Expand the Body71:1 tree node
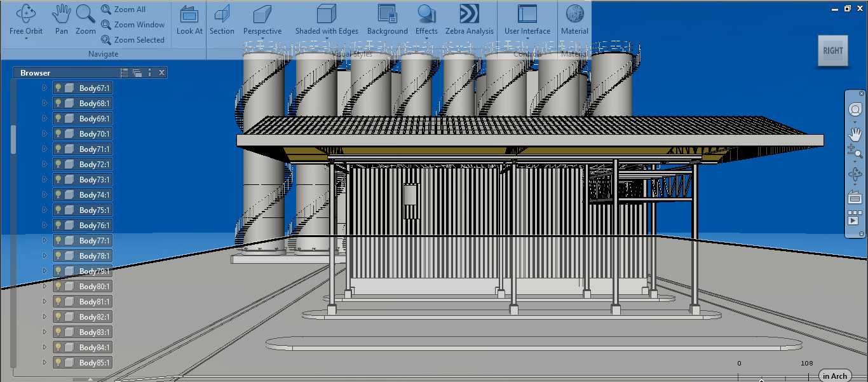 (44, 149)
